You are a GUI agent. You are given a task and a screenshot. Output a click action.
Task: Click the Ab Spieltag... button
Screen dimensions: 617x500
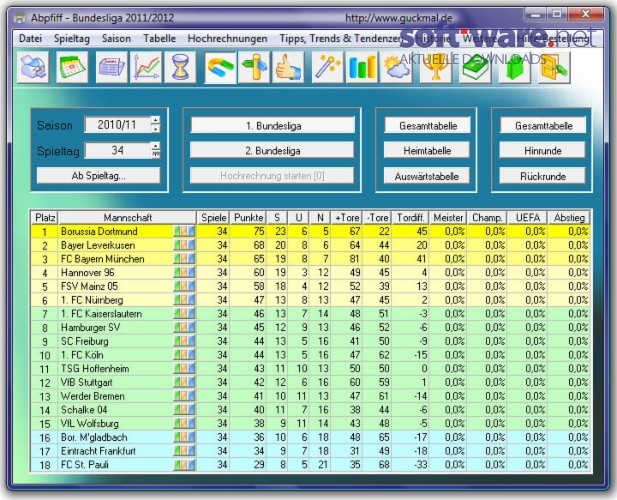[98, 175]
